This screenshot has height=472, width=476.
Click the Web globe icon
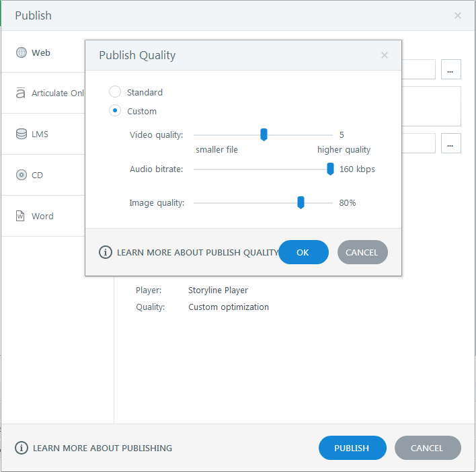21,52
